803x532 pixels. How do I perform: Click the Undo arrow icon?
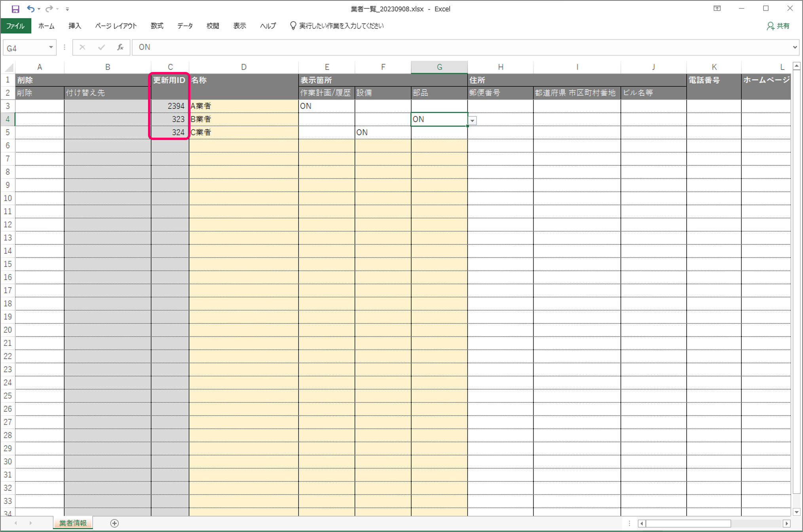30,9
